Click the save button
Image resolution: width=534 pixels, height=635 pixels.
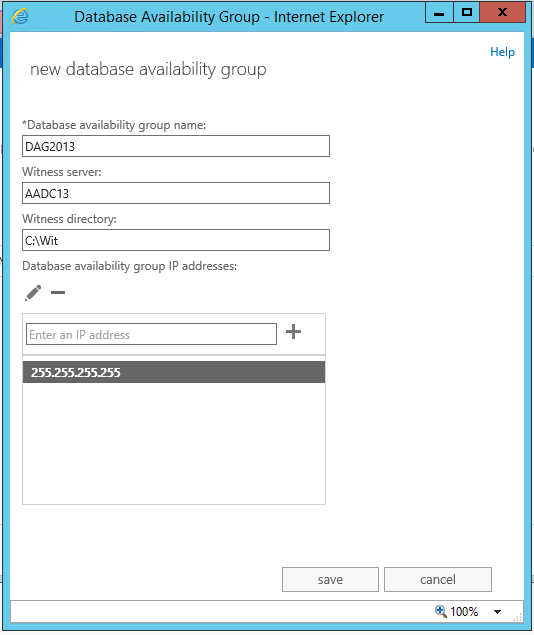[x=330, y=580]
